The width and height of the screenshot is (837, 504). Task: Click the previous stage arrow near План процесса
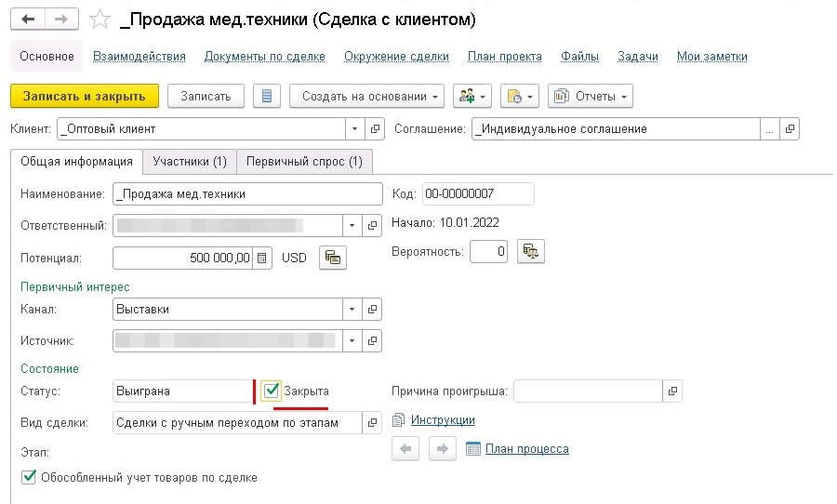tap(406, 449)
